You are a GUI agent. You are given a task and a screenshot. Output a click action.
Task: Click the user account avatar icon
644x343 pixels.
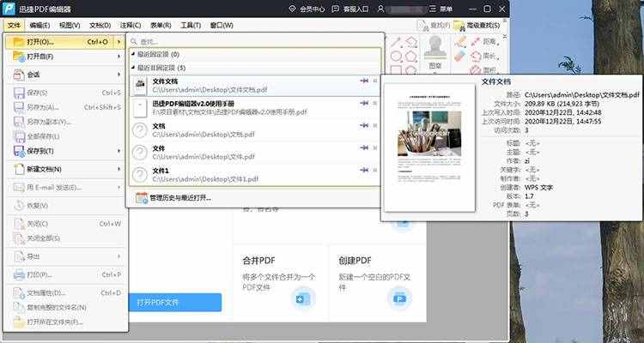[380, 9]
